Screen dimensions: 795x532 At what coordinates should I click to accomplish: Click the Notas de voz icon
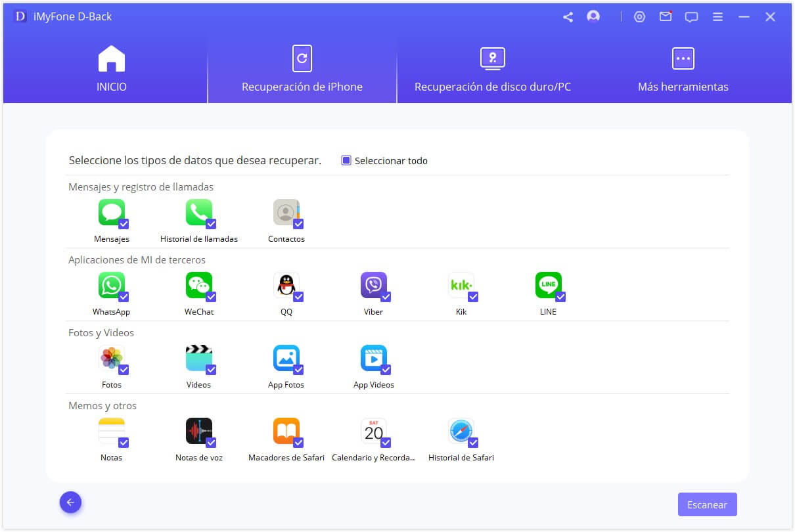pos(198,430)
